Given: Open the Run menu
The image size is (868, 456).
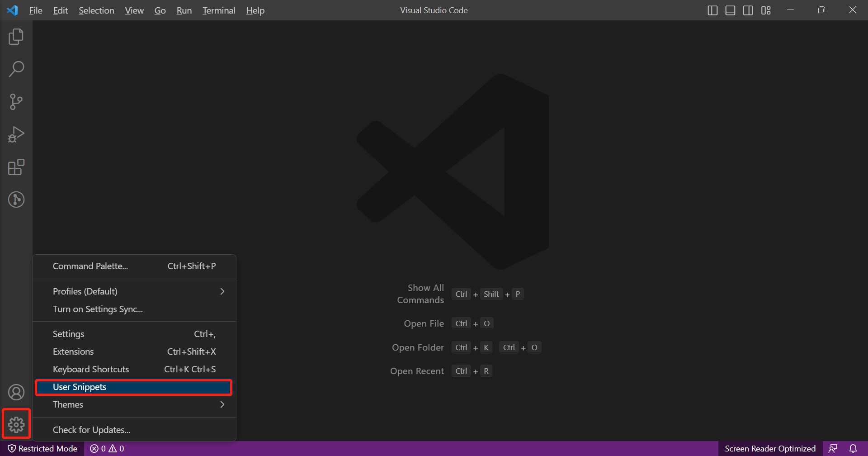Looking at the screenshot, I should [184, 10].
